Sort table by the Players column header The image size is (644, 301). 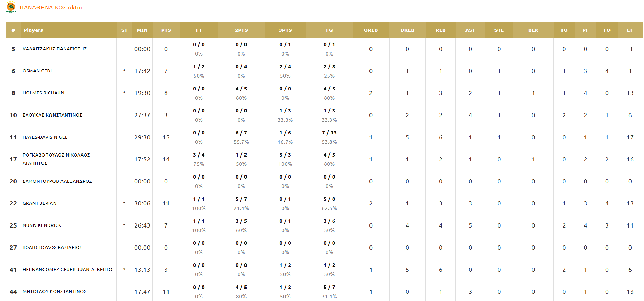(33, 30)
